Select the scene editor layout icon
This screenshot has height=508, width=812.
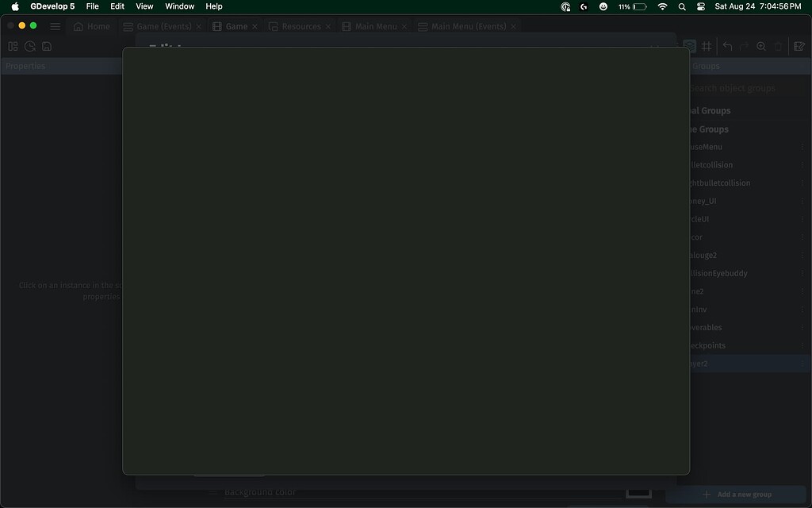point(13,46)
